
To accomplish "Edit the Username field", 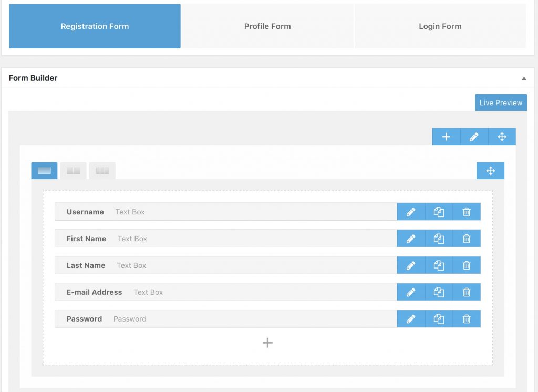I will pos(411,212).
